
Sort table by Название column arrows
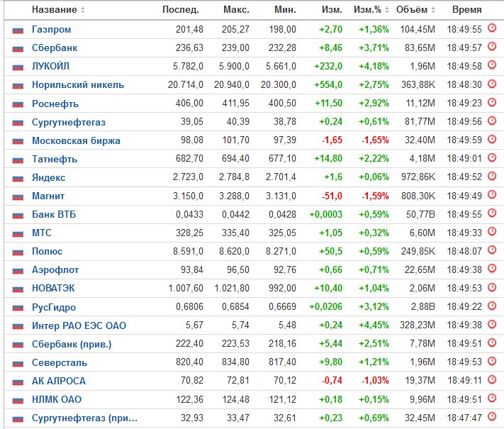pyautogui.click(x=83, y=10)
